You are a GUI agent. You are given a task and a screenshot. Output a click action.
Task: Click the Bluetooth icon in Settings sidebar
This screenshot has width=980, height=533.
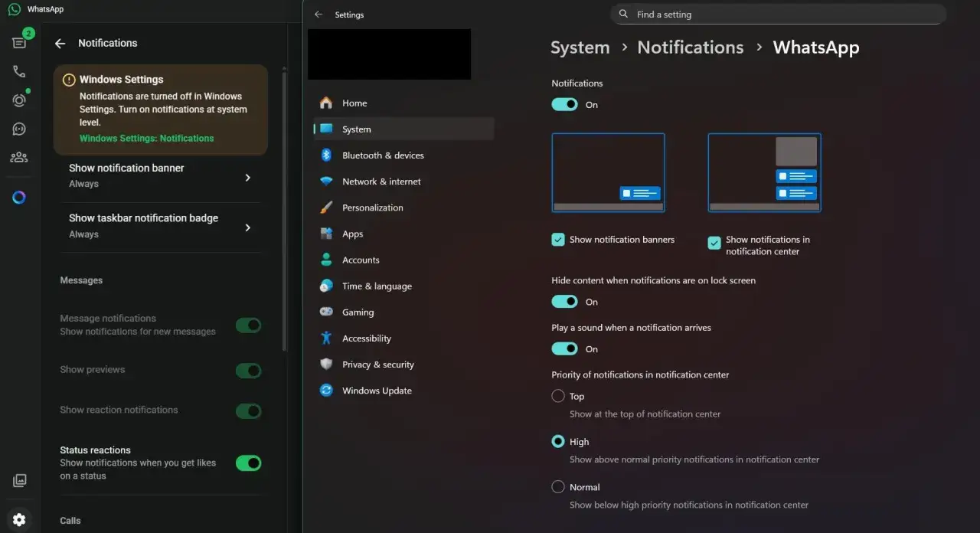tap(326, 155)
